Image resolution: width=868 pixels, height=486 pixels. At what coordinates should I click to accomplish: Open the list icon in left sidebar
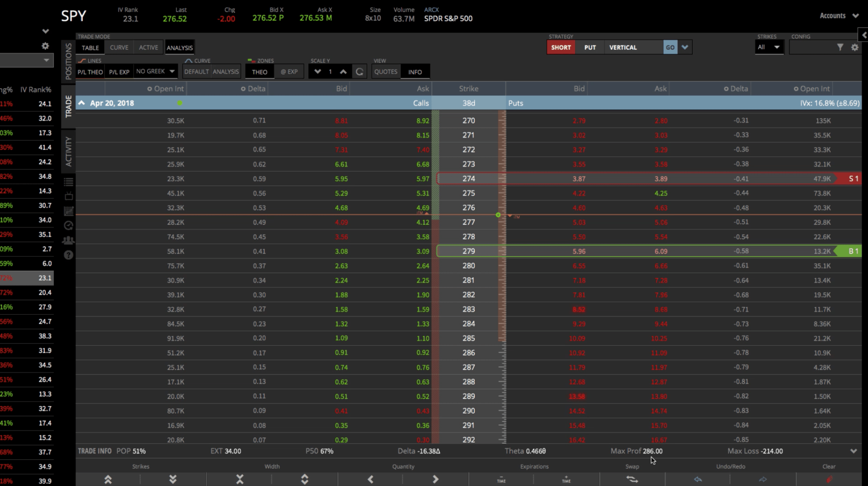point(69,182)
